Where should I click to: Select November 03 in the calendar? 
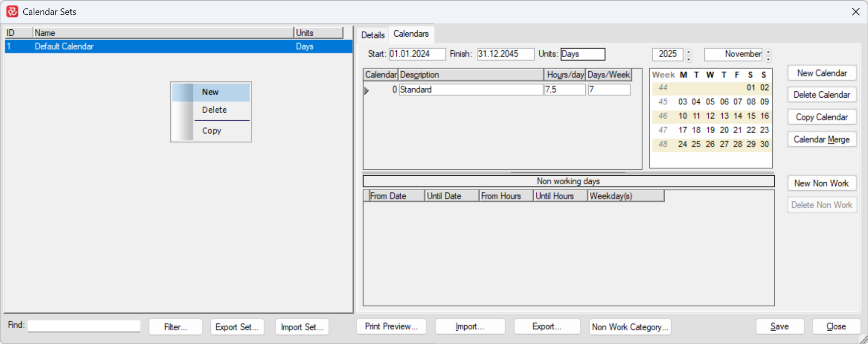point(683,102)
